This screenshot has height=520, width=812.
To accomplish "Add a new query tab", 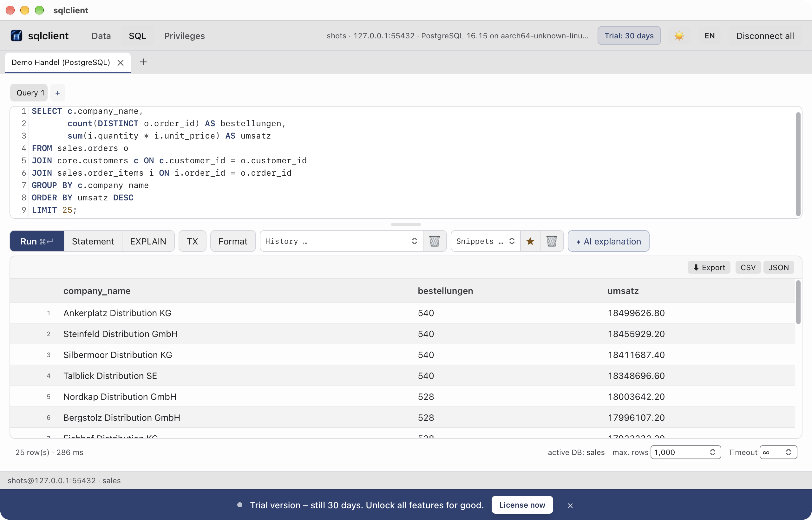I will 57,93.
